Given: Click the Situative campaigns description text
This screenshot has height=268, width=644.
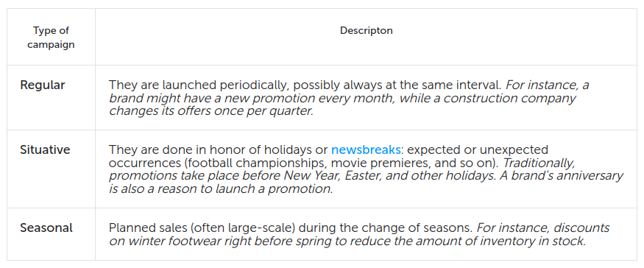Looking at the screenshot, I should 366,169.
